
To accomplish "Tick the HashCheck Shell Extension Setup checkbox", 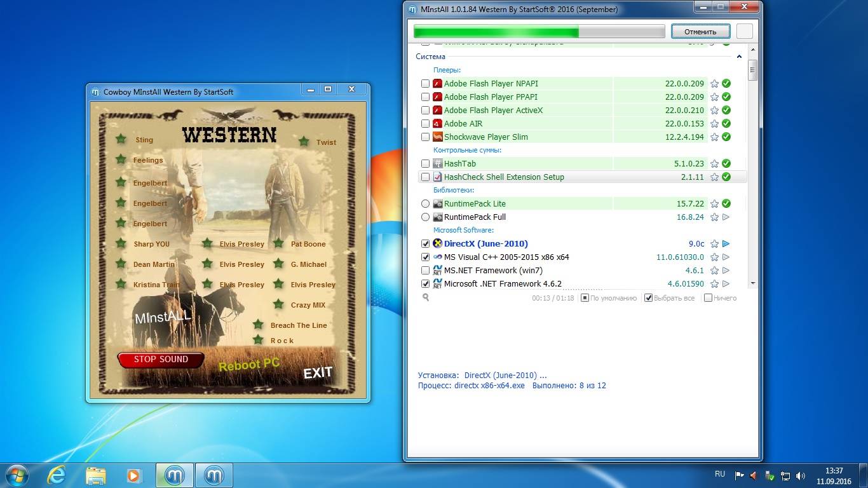I will click(x=426, y=177).
